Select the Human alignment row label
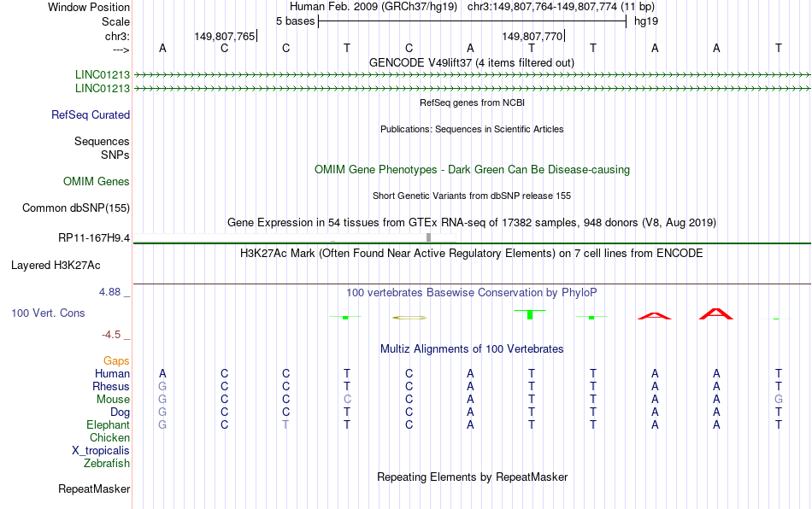Screen dimensions: 812x509 pos(112,373)
